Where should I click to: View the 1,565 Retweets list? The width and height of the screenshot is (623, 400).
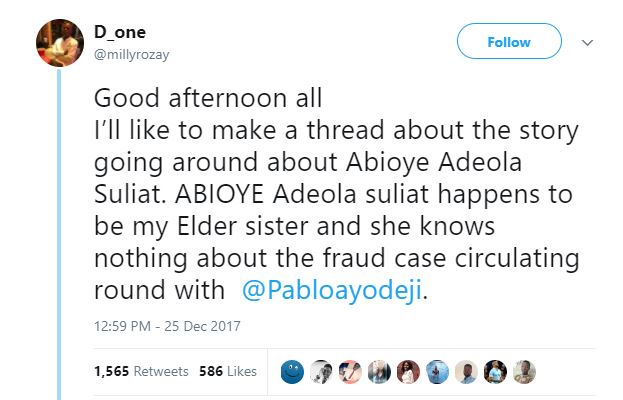141,371
